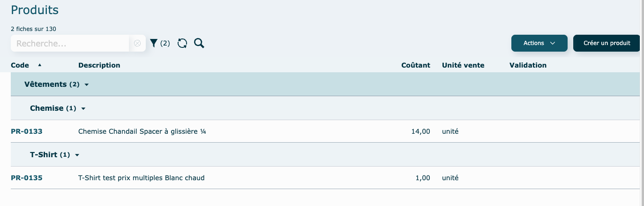Open product PR-0133
This screenshot has width=644, height=206.
(x=27, y=131)
